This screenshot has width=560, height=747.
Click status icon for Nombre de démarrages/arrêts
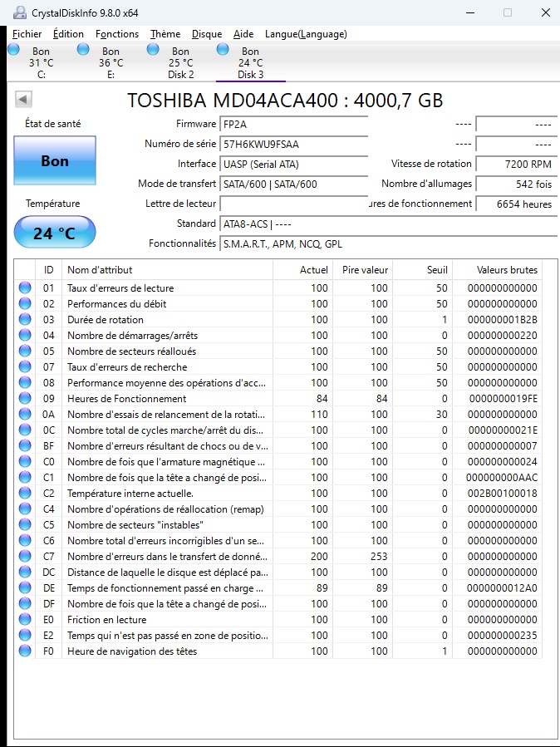point(25,335)
